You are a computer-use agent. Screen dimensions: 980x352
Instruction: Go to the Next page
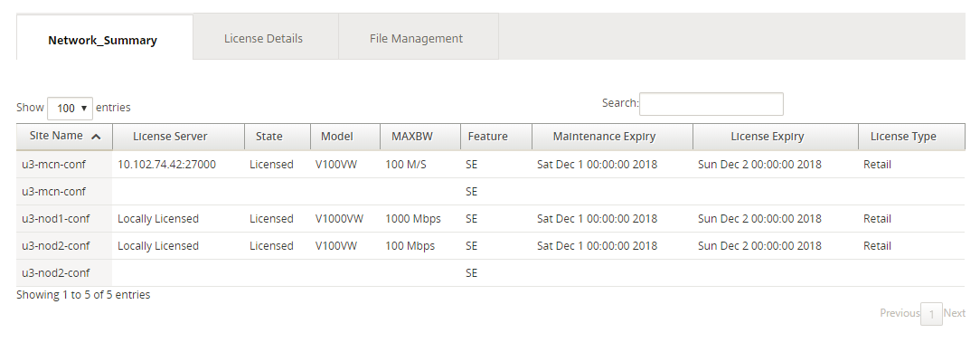pyautogui.click(x=955, y=313)
